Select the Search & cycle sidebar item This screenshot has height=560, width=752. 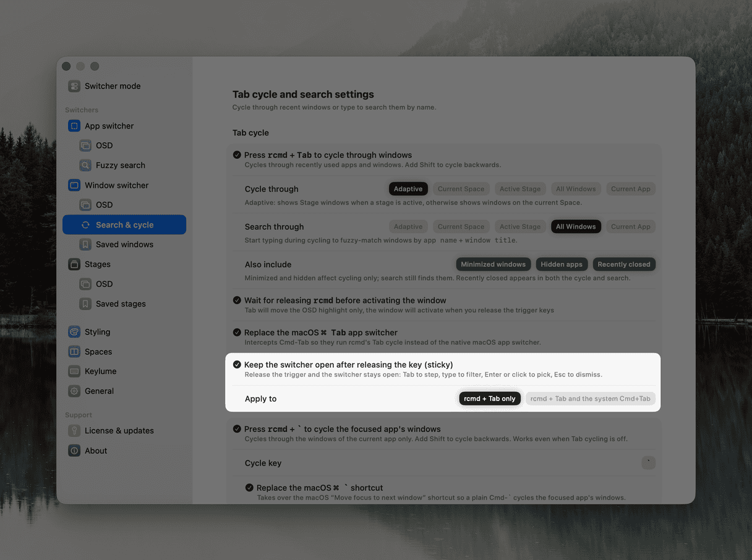(124, 225)
